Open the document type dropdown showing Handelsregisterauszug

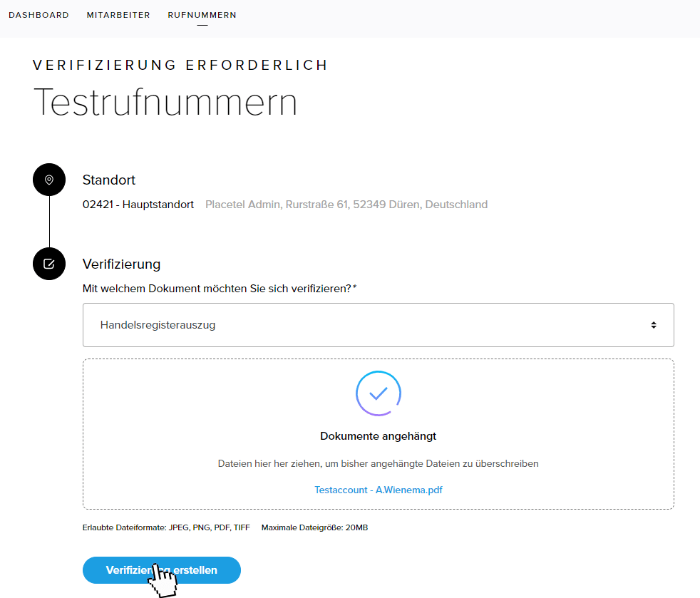pos(378,324)
